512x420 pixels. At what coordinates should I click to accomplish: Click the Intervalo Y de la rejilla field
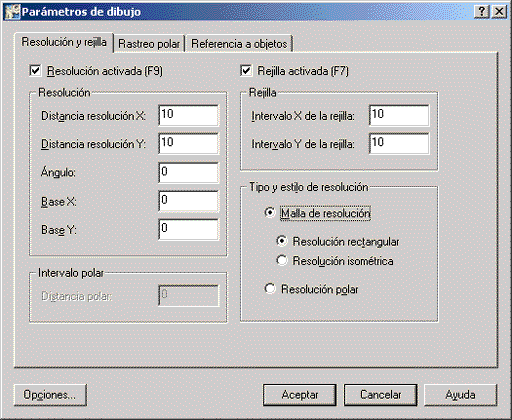(399, 144)
